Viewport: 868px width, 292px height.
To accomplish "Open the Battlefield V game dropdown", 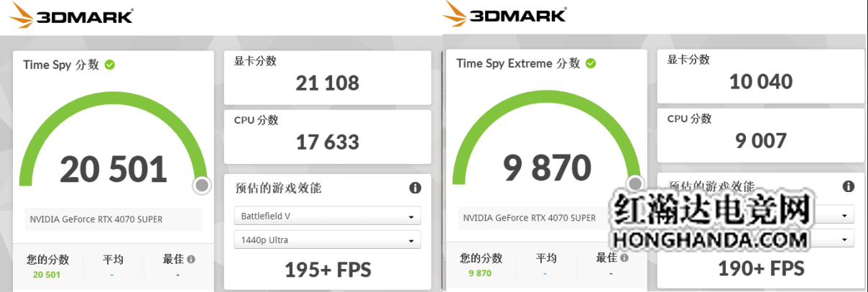I will (x=328, y=216).
